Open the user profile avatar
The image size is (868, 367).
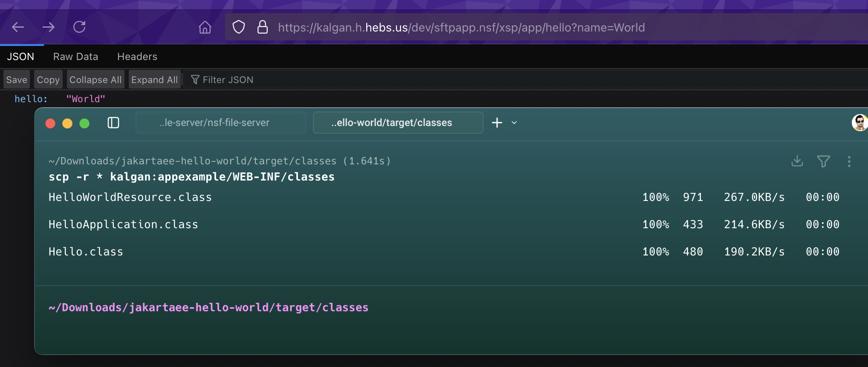859,123
